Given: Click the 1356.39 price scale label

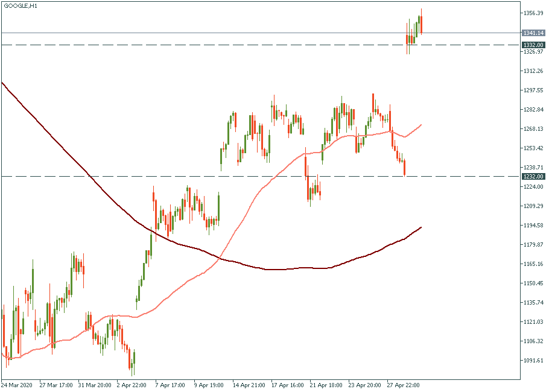Looking at the screenshot, I should (x=535, y=13).
